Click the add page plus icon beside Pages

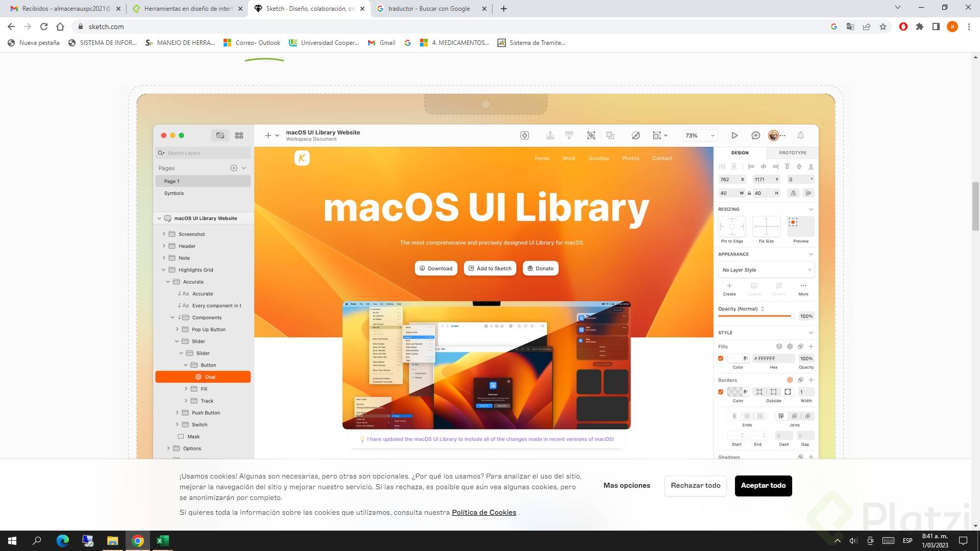coord(234,168)
